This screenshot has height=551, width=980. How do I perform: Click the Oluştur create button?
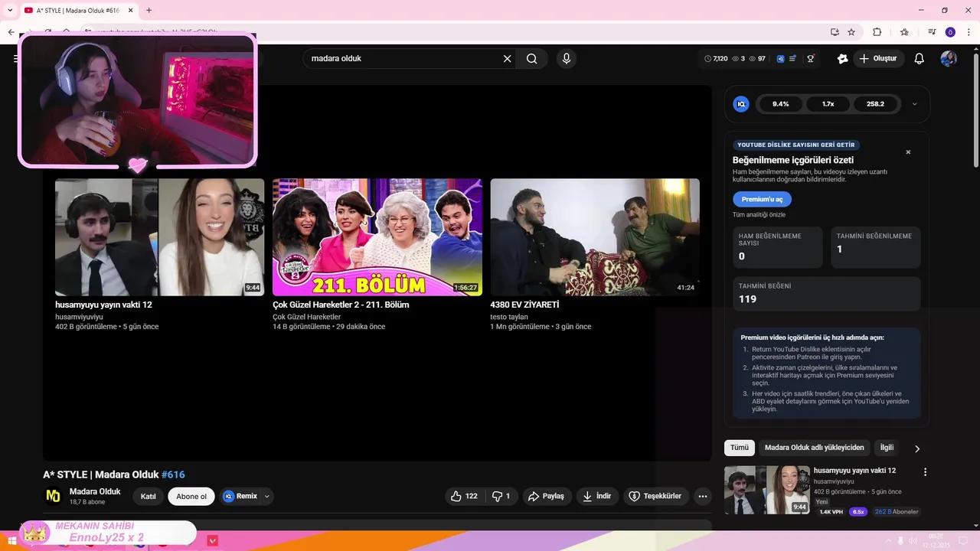tap(879, 59)
